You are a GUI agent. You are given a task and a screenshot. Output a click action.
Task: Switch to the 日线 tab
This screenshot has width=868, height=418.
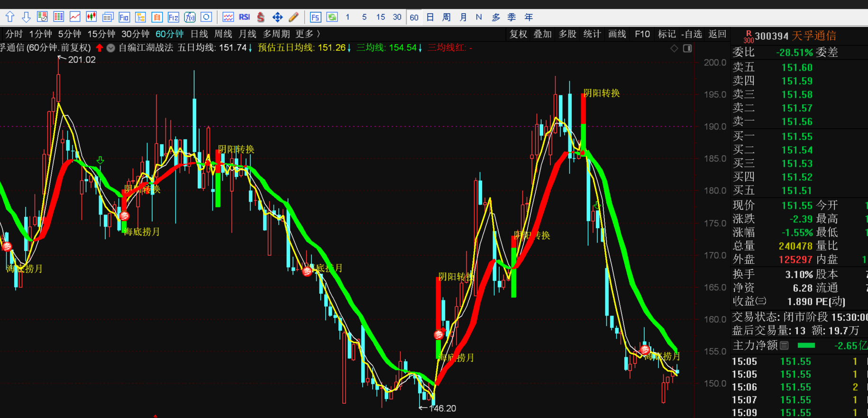199,34
